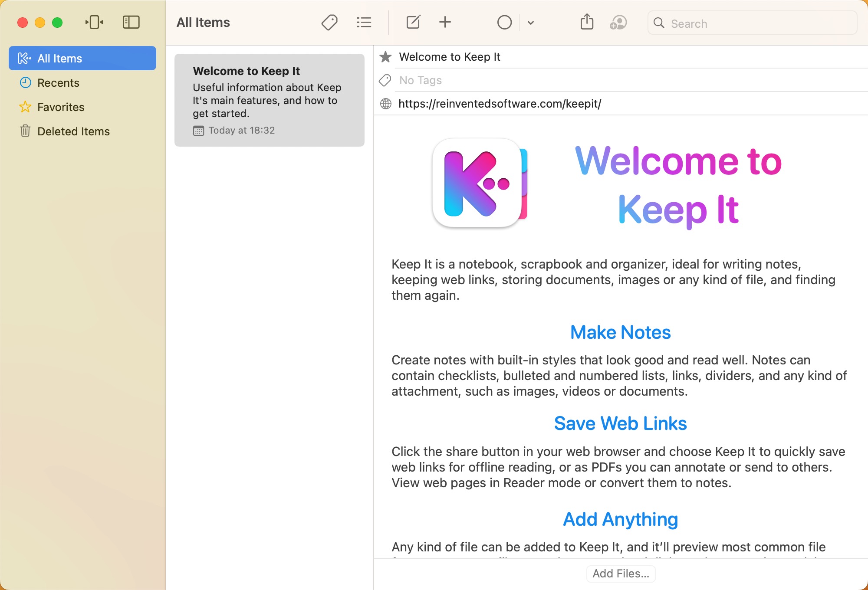Screen dimensions: 868x590
Task: Click the panel layout toggle icon
Action: 130,23
